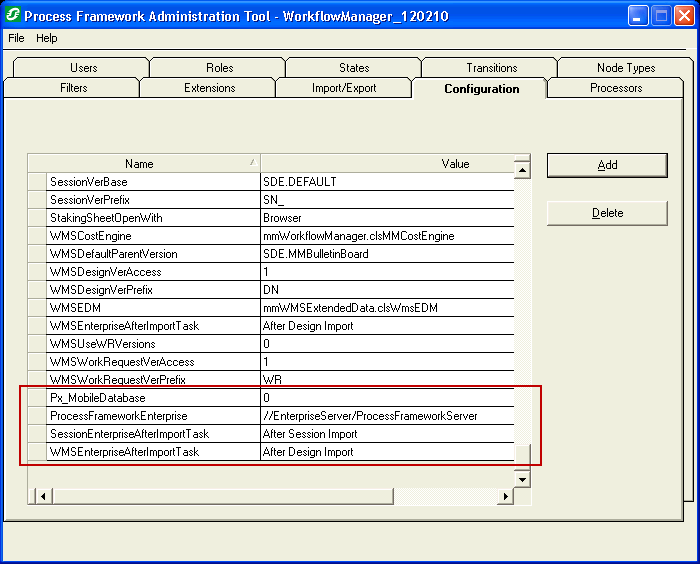
Task: Open the Transitions tab
Action: click(491, 68)
